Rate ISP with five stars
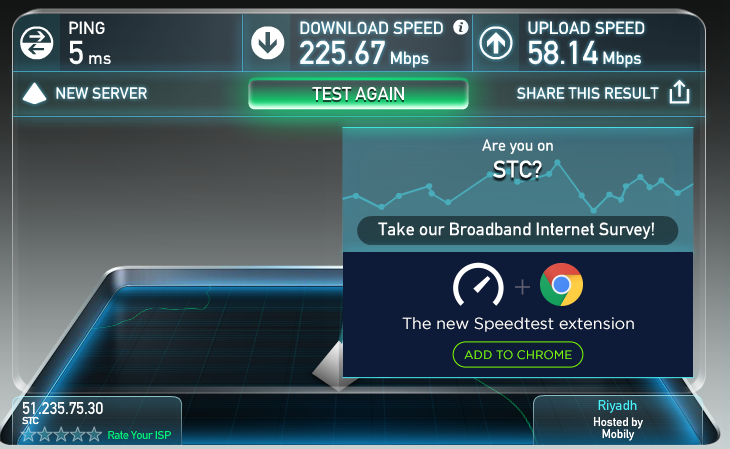This screenshot has height=449, width=730. tap(94, 435)
